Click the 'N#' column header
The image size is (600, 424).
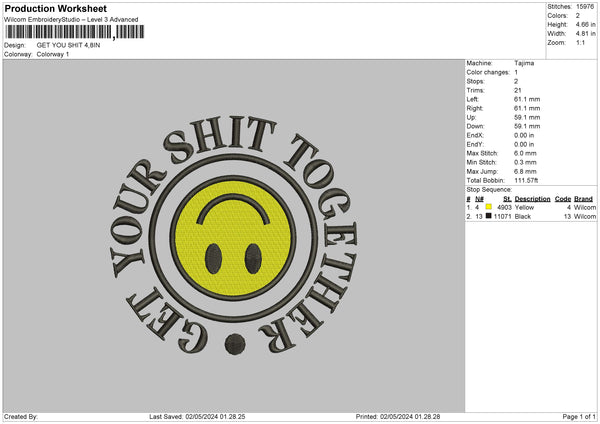click(x=479, y=199)
